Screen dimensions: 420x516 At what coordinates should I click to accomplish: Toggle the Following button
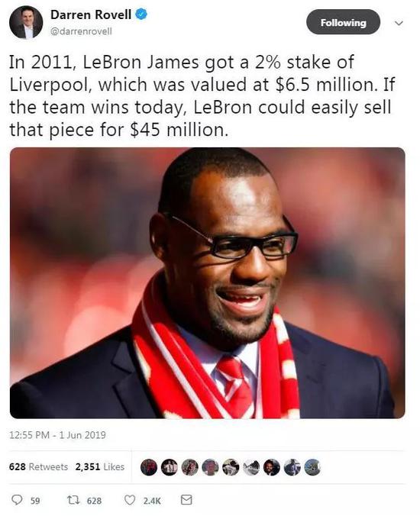[343, 22]
